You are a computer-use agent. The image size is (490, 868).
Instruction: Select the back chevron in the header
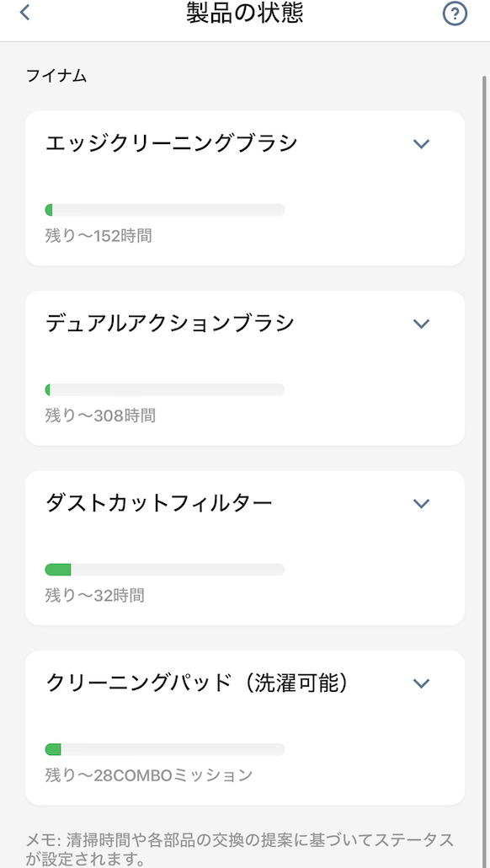(24, 13)
